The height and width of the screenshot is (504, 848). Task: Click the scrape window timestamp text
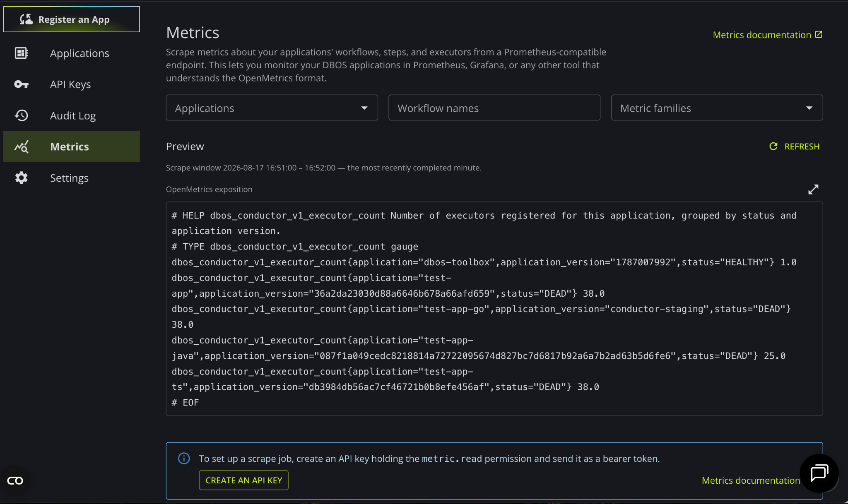coord(323,168)
